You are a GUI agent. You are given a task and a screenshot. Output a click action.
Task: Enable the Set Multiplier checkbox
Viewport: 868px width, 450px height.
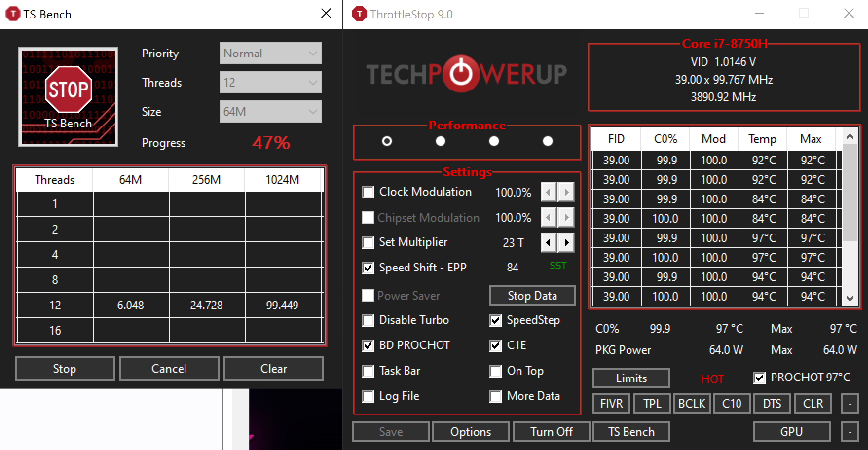[369, 243]
